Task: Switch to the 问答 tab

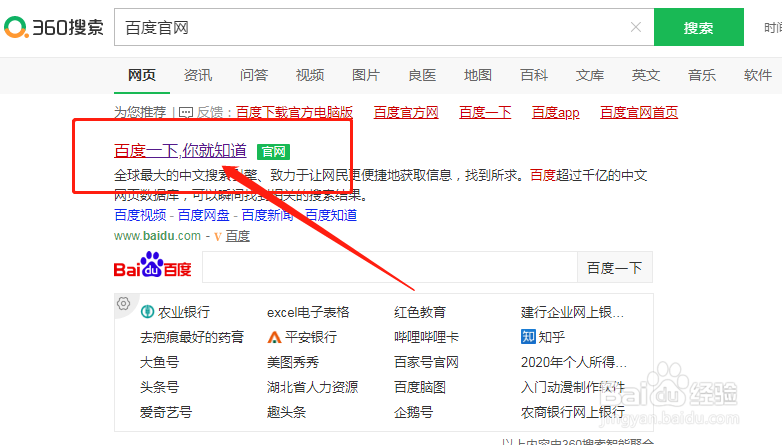Action: (x=254, y=75)
